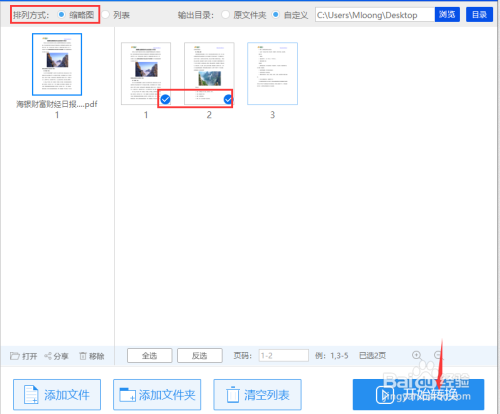Click the output path field C:\Users\Mloong\Desktop
Image resolution: width=500 pixels, height=414 pixels.
(375, 15)
